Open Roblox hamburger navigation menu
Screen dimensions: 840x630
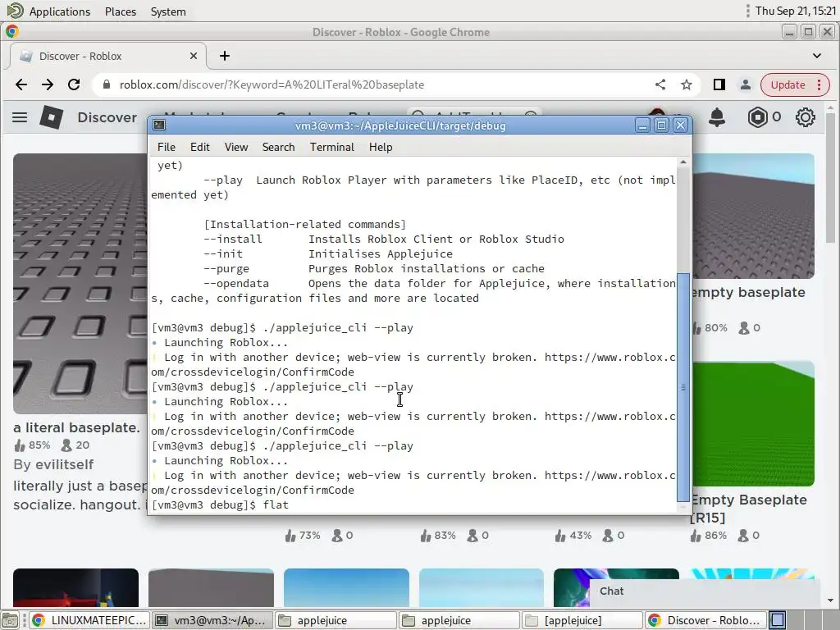(20, 117)
